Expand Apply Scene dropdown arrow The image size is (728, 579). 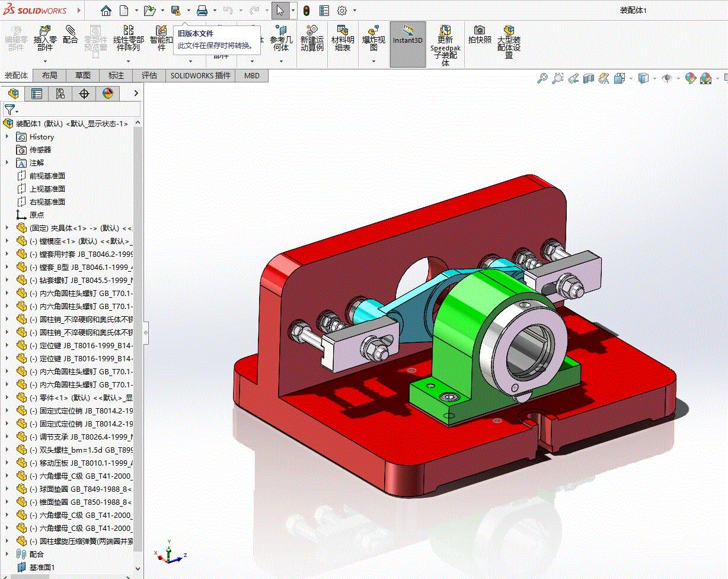coord(717,78)
